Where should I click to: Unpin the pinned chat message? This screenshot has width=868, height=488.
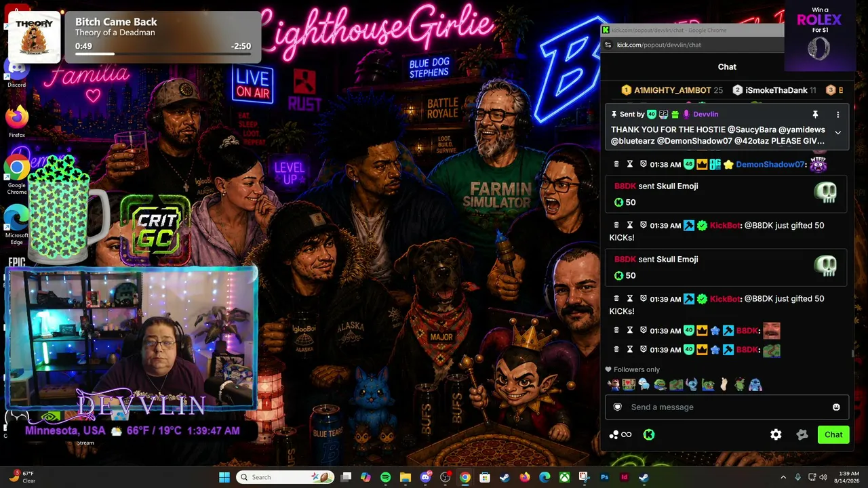click(815, 115)
